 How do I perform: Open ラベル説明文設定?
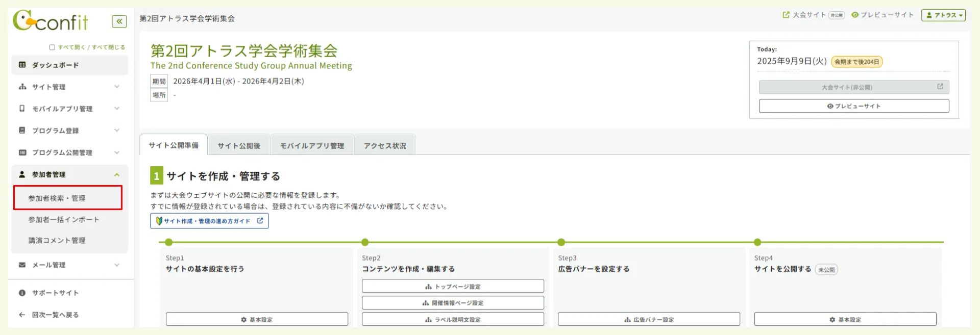point(453,319)
